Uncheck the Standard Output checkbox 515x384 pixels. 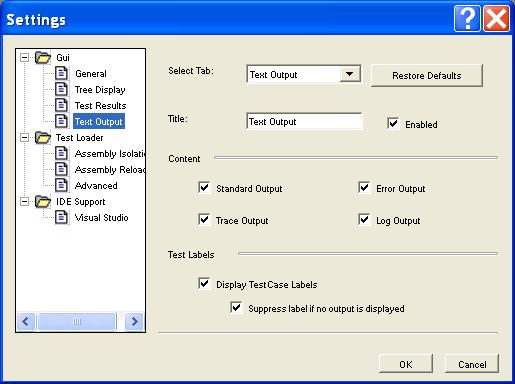pyautogui.click(x=204, y=188)
